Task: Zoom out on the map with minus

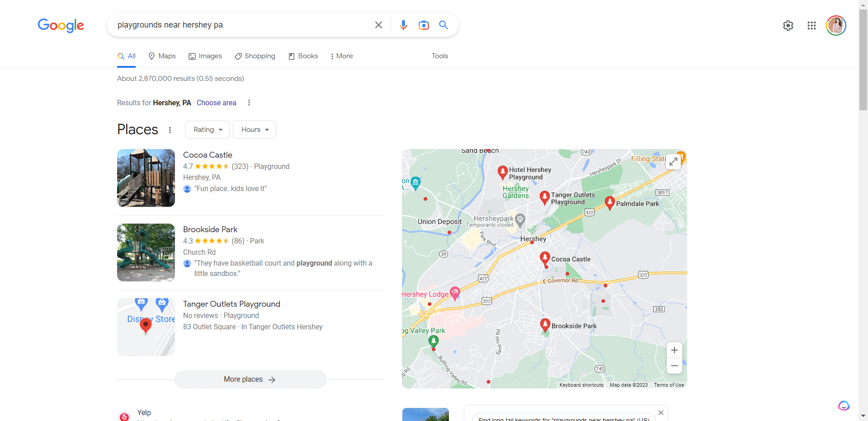Action: click(674, 366)
